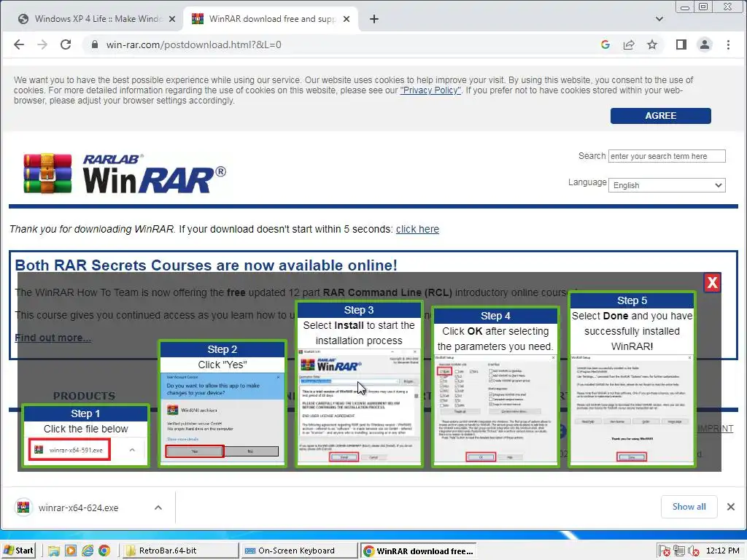Click the address bar URL
This screenshot has width=747, height=560.
coord(193,44)
